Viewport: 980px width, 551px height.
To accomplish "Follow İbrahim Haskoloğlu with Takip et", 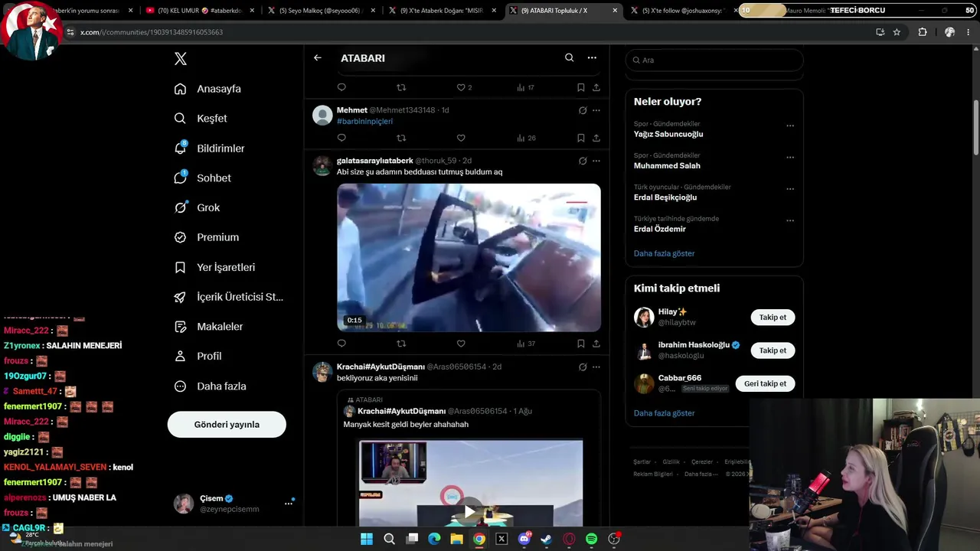I will point(773,350).
